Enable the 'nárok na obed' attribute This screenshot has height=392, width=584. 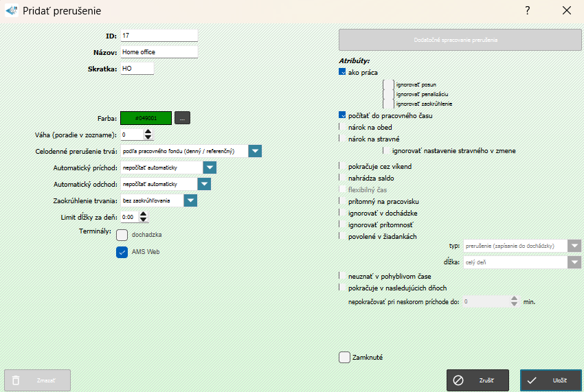click(x=341, y=127)
